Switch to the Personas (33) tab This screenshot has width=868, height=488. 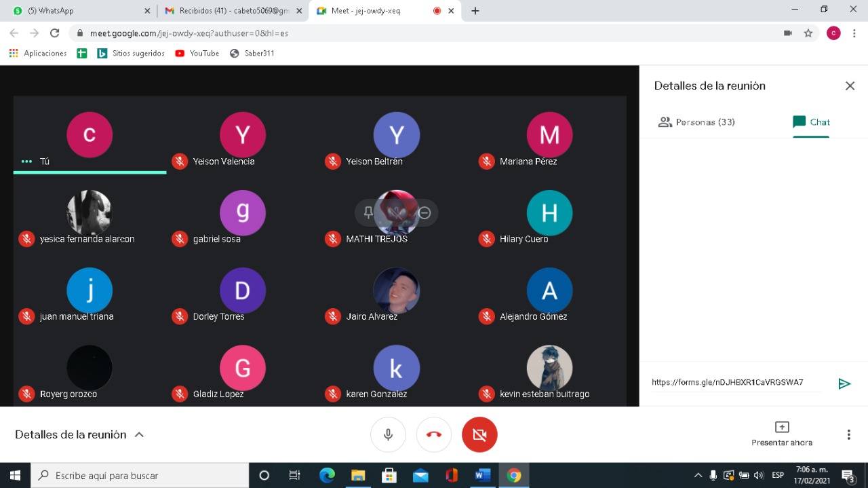pyautogui.click(x=696, y=122)
